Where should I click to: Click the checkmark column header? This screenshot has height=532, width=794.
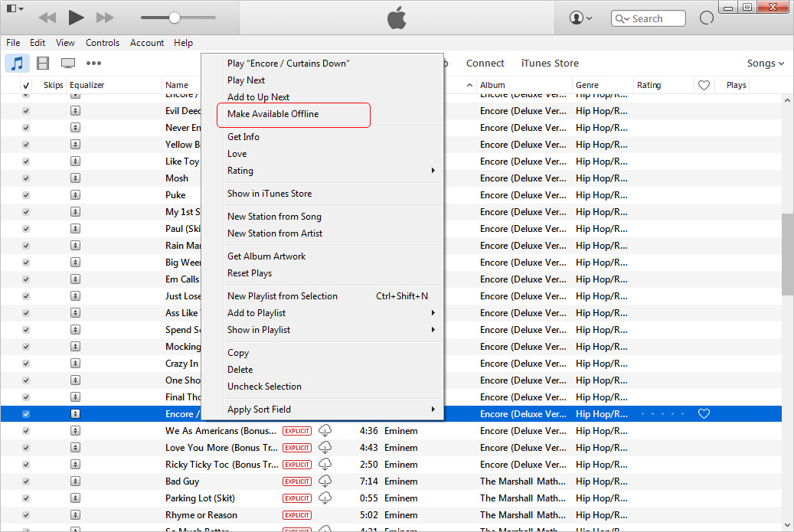(26, 85)
